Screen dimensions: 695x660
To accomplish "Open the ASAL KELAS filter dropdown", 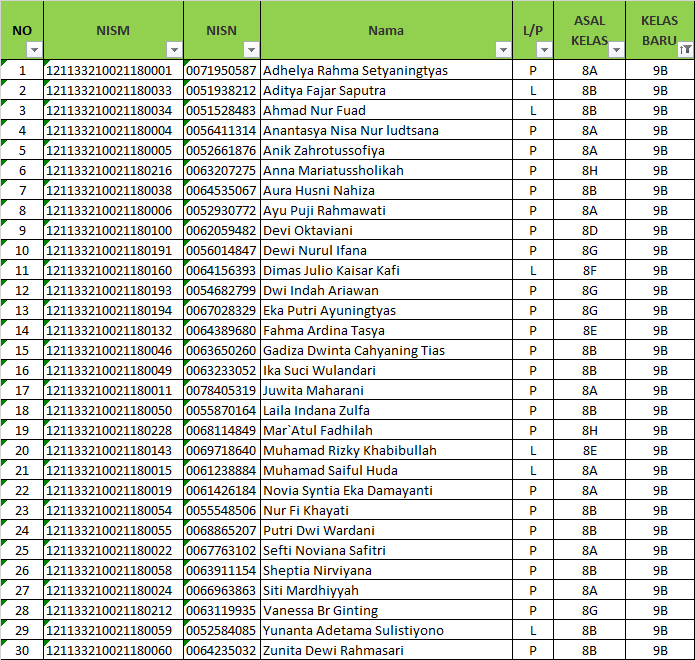I will pyautogui.click(x=616, y=50).
